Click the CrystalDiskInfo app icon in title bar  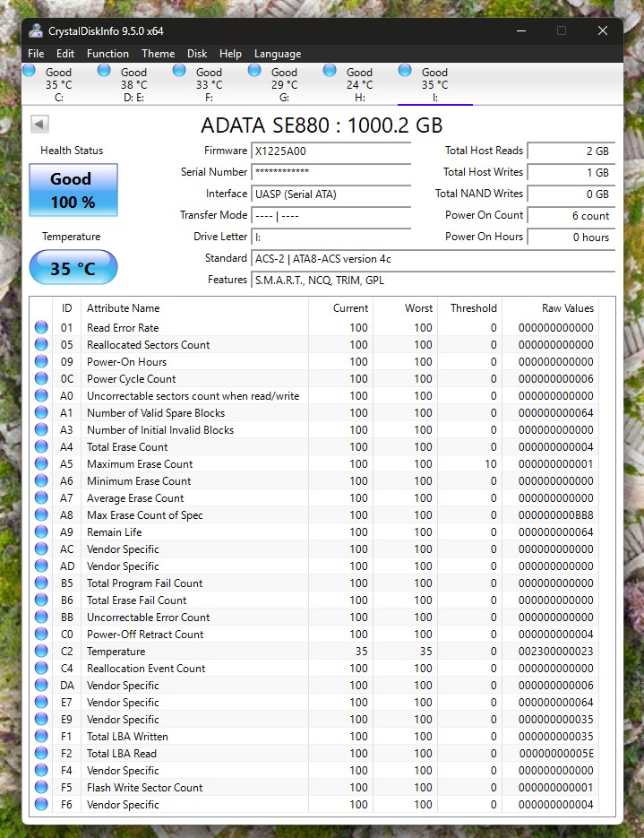click(x=37, y=30)
